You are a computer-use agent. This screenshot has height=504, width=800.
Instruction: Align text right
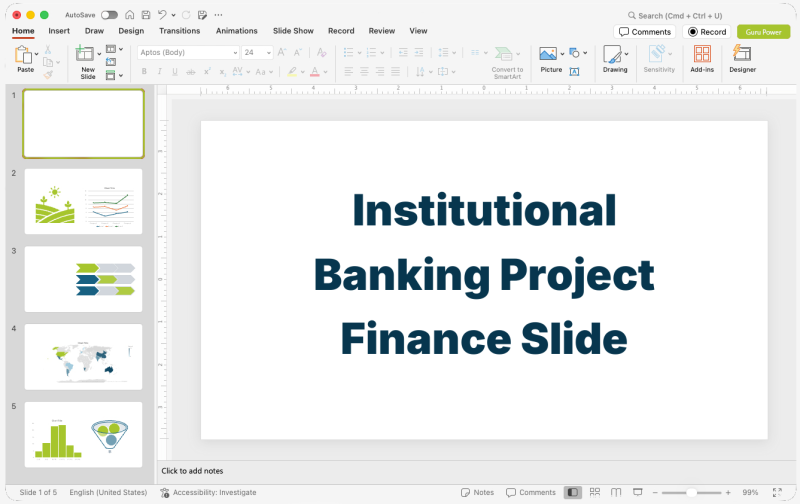(380, 72)
